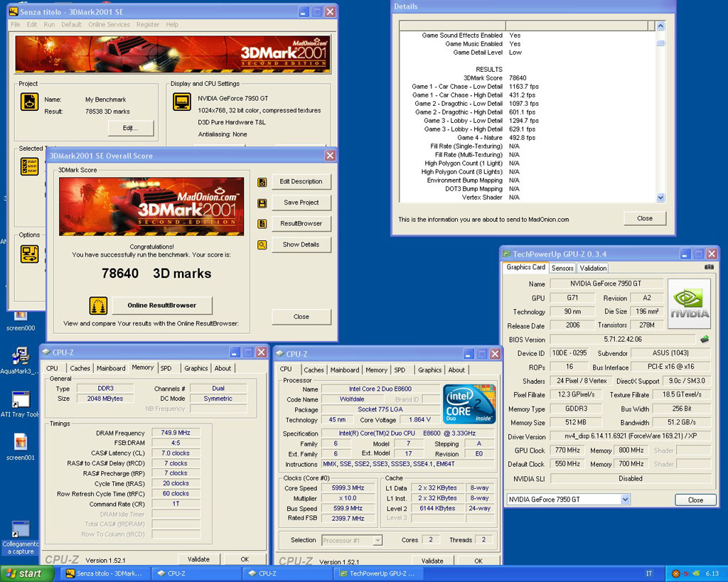Click the GPU-Z screenshot camera icon
Screen dimensions: 728x582
pyautogui.click(x=709, y=267)
